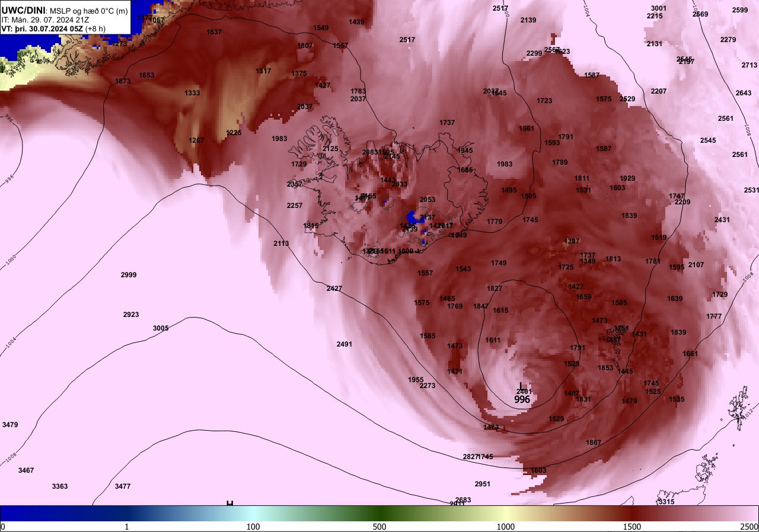Click the height value 2113
Screen dimensions: 759x532
[281, 243]
